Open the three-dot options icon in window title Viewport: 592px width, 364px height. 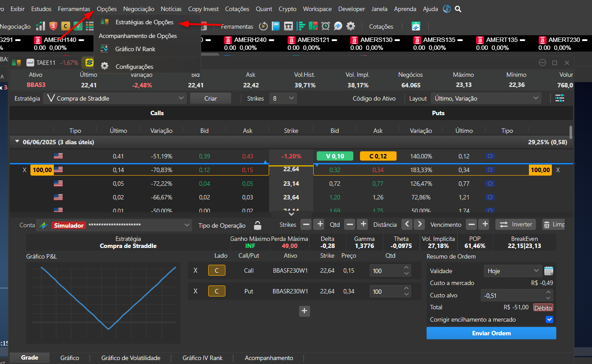click(x=543, y=63)
